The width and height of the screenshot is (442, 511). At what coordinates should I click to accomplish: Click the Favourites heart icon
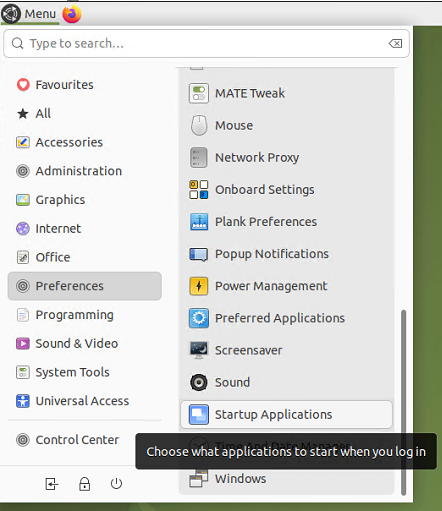click(23, 85)
